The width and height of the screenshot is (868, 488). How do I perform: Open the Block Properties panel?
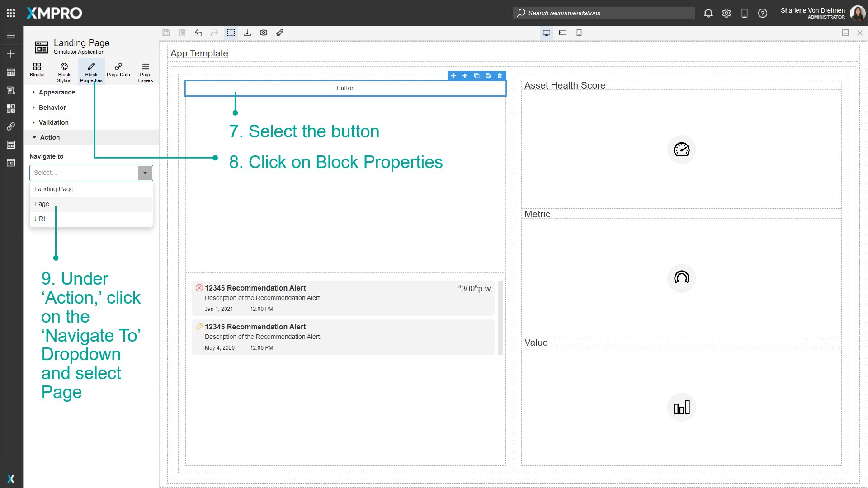(91, 71)
